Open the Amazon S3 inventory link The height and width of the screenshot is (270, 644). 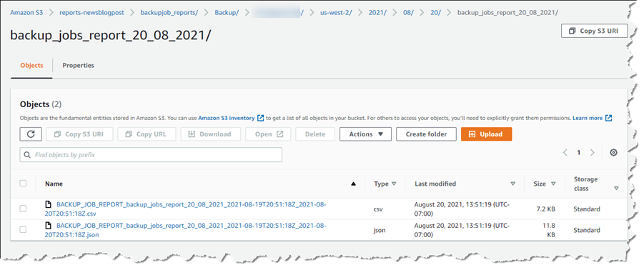click(x=227, y=118)
